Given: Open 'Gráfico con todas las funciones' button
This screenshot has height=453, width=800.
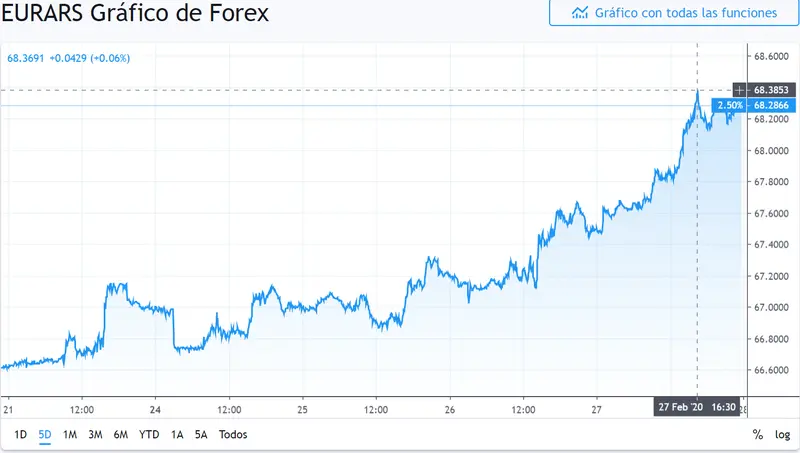Looking at the screenshot, I should tap(674, 12).
